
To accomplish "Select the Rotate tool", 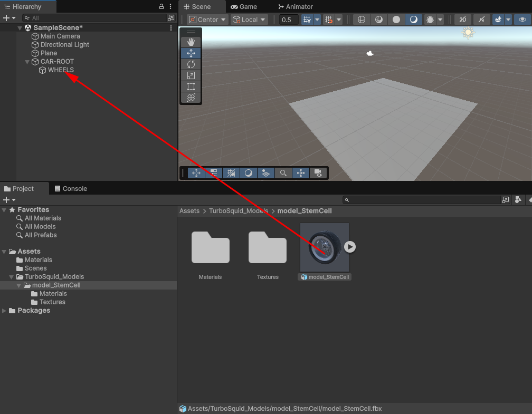I will (191, 64).
